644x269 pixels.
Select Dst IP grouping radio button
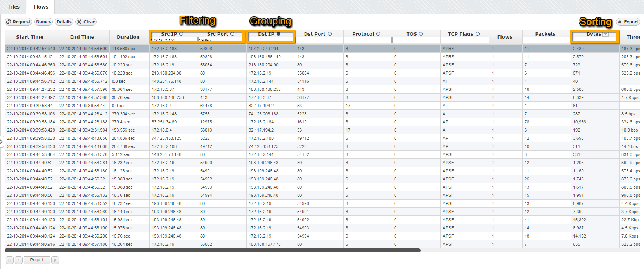[x=279, y=34]
